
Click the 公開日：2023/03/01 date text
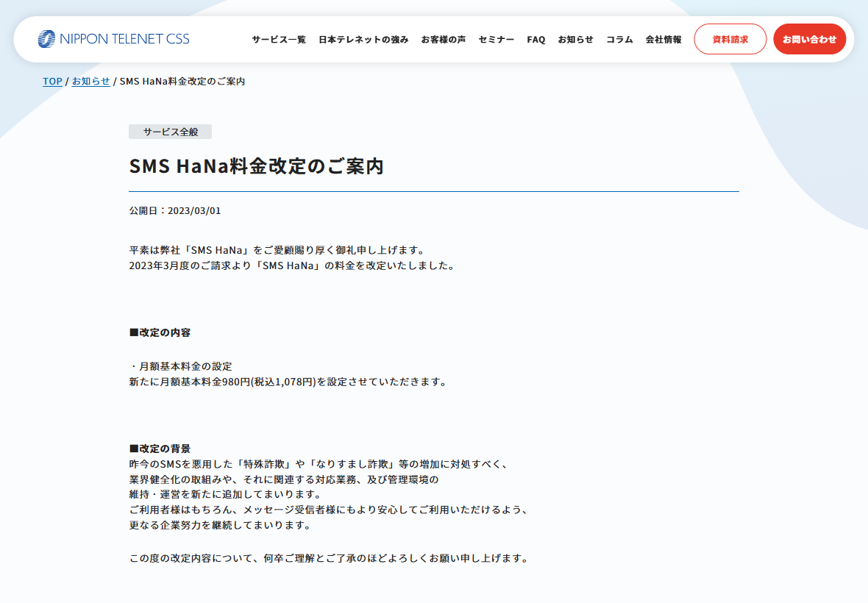[x=175, y=211]
